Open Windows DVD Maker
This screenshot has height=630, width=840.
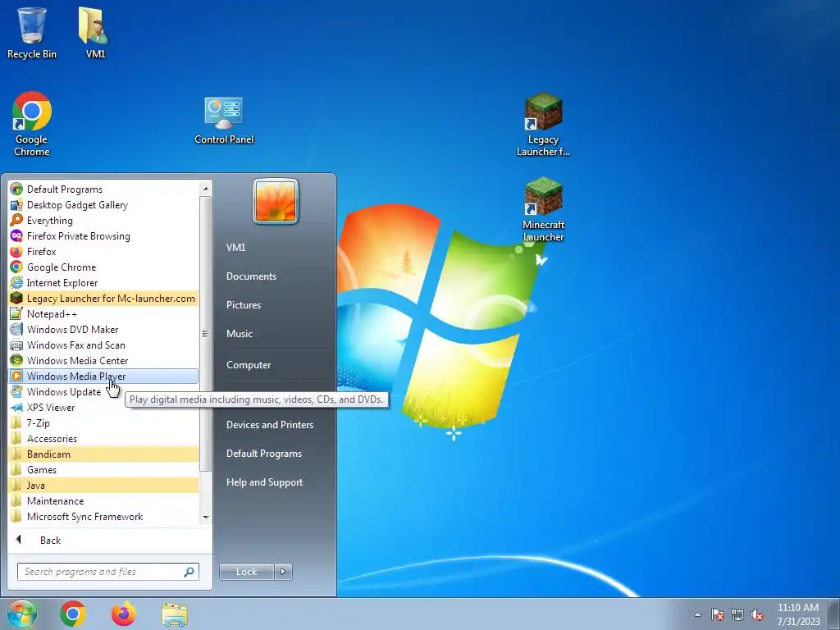[x=103, y=330]
